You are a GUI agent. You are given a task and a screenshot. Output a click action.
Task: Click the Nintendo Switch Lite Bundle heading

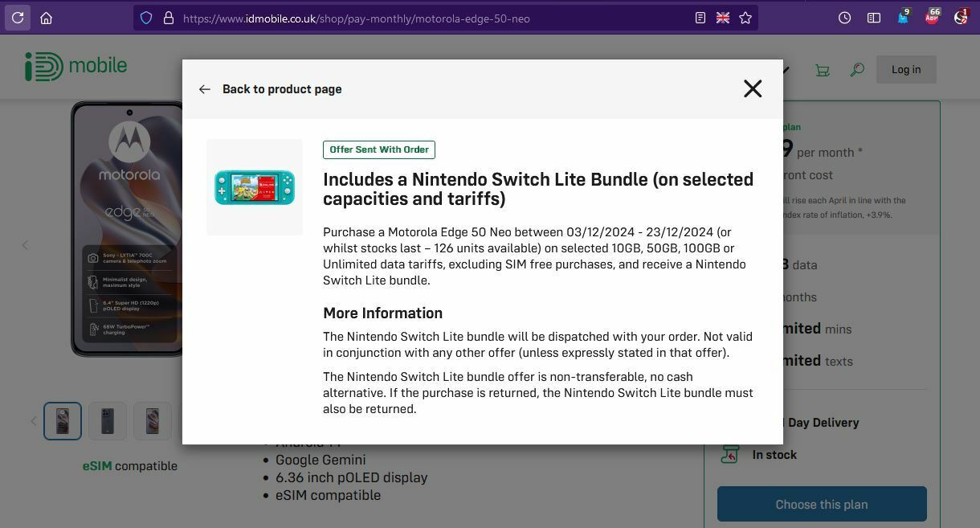tap(538, 189)
